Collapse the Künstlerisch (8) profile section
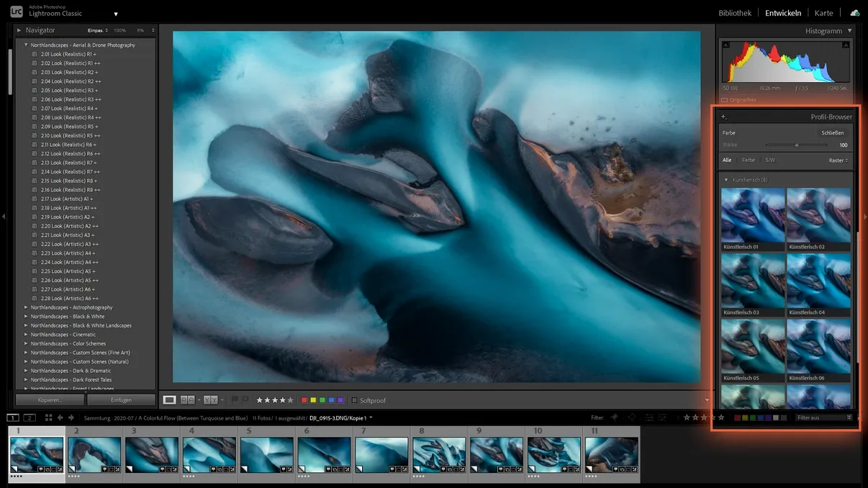Viewport: 868px width, 488px height. coord(727,179)
